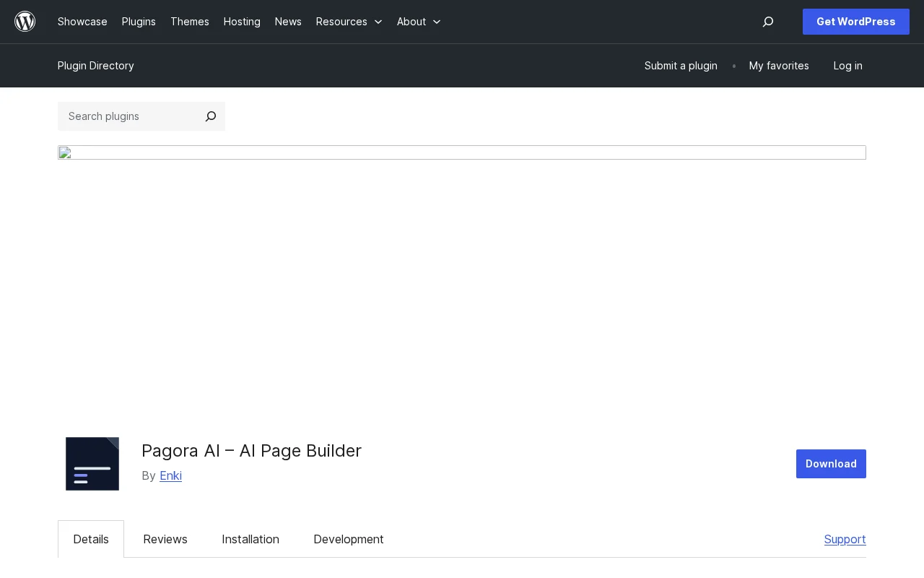Image resolution: width=924 pixels, height=578 pixels.
Task: Switch to the Development tab
Action: coord(349,539)
